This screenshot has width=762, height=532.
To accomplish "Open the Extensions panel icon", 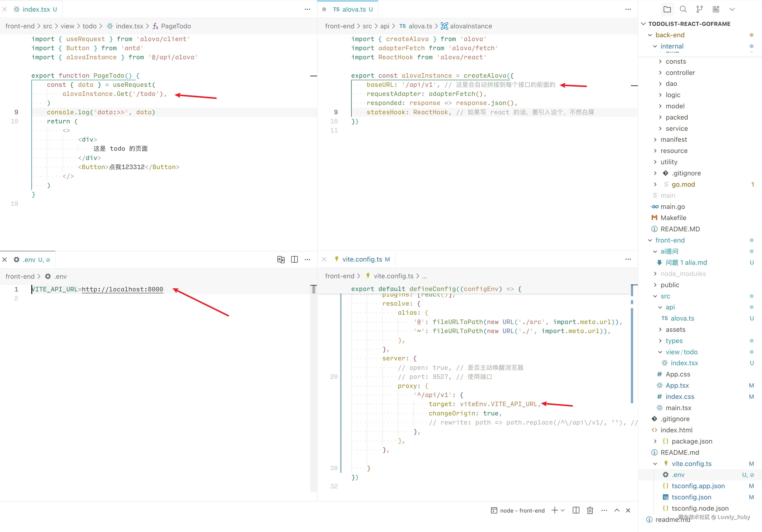I will (x=716, y=9).
